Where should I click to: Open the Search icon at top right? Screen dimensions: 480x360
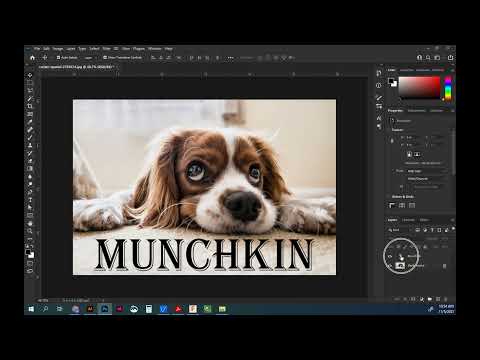point(428,58)
